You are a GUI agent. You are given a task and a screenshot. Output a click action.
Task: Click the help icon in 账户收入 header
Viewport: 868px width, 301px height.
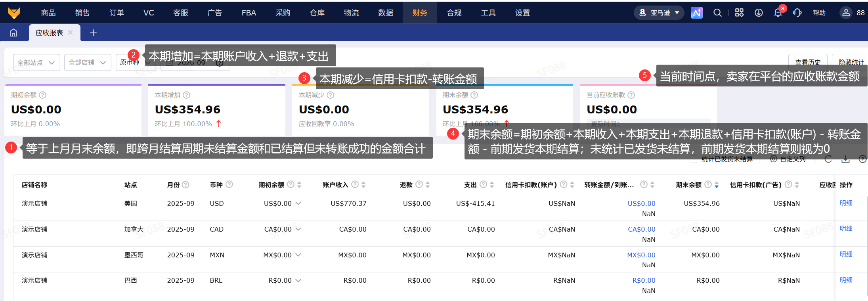355,184
